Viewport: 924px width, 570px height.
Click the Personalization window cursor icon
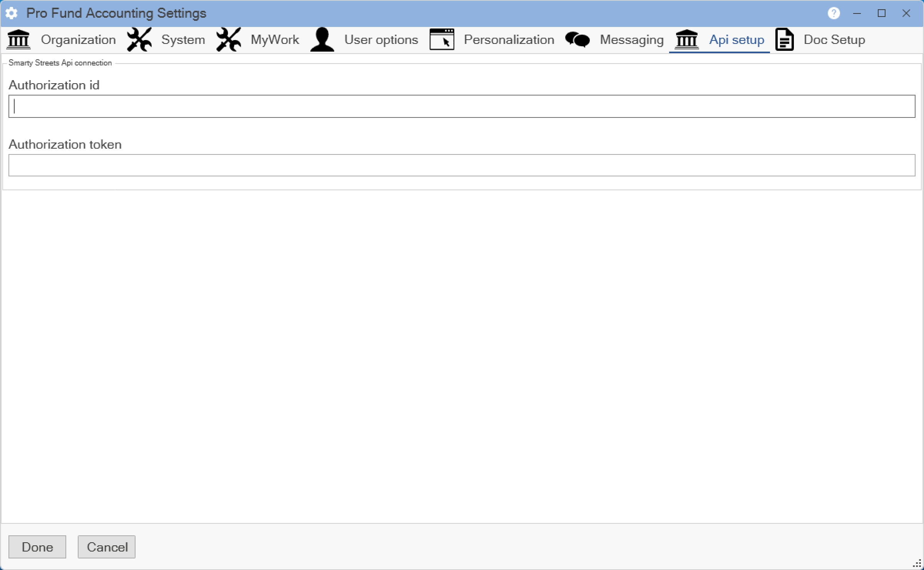[x=442, y=40]
